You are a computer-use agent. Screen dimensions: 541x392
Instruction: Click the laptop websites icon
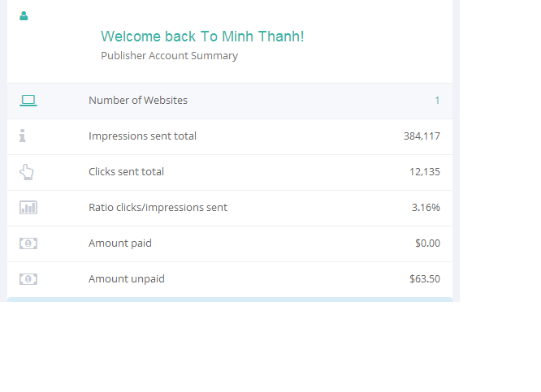pyautogui.click(x=28, y=101)
